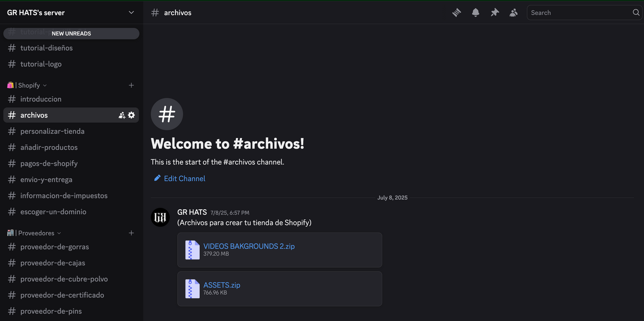Download the ASSETS.zip file
Image resolution: width=644 pixels, height=321 pixels.
click(222, 285)
